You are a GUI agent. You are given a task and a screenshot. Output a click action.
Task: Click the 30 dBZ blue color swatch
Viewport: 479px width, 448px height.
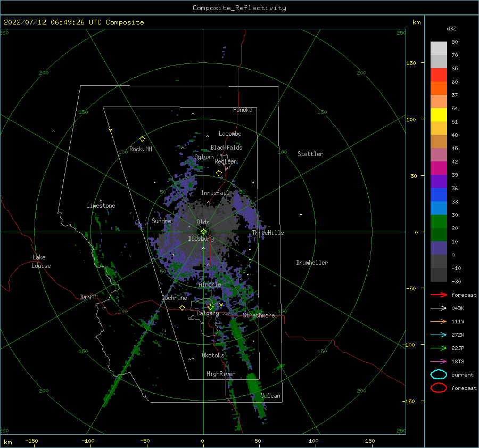click(439, 208)
